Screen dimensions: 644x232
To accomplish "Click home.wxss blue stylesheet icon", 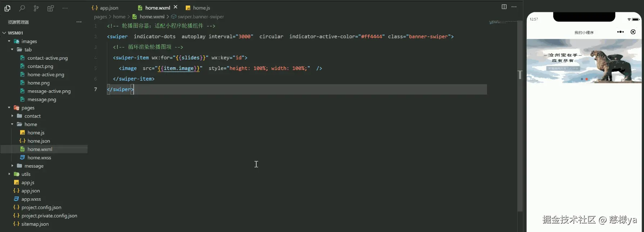I will point(22,158).
